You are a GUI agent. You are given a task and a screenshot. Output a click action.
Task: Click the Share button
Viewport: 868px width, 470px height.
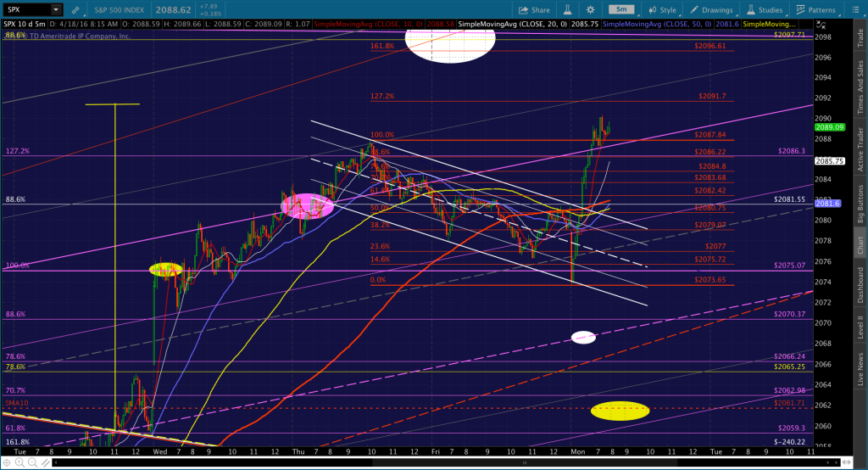[534, 10]
